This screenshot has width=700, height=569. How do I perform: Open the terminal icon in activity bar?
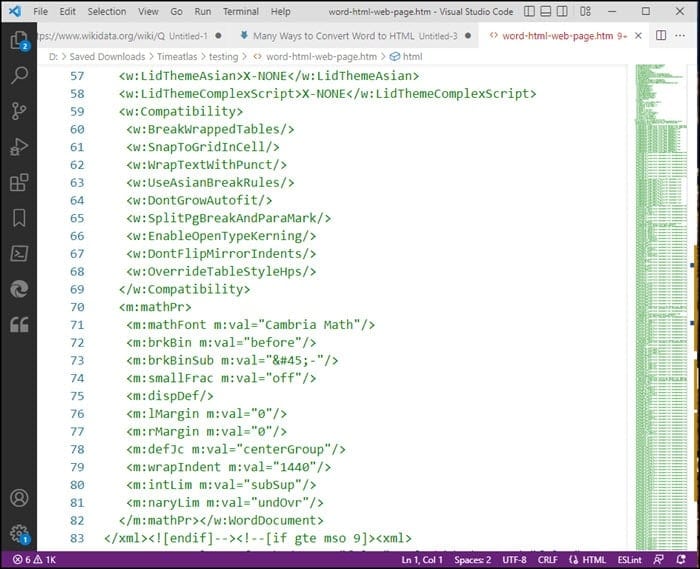coord(19,253)
